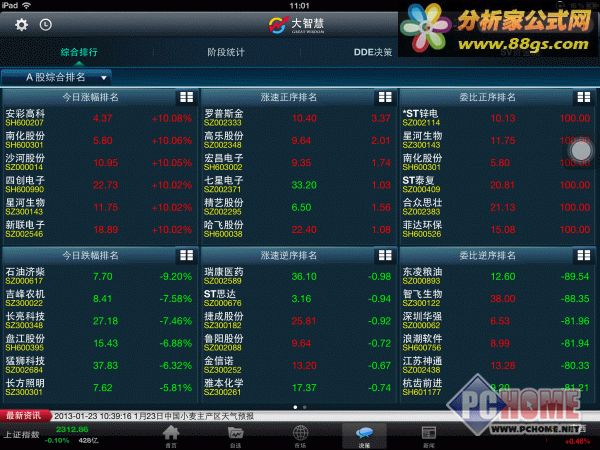Select second page indicator dot
Image resolution: width=600 pixels, height=450 pixels.
click(x=305, y=407)
